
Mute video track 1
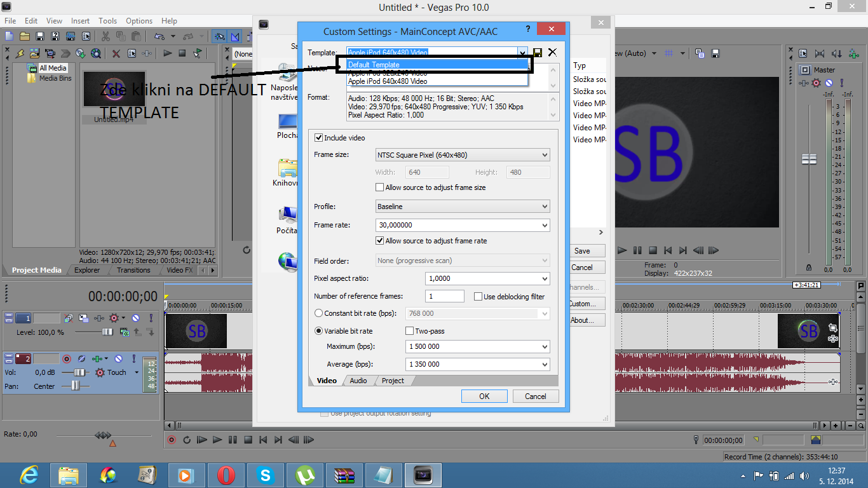tap(135, 318)
